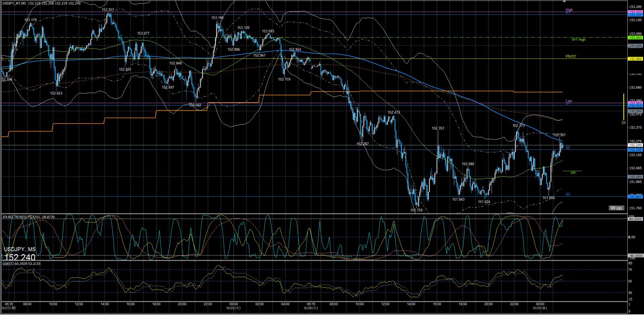This screenshot has height=315, width=644.
Task: Click the green PP level label
Action: [x=573, y=173]
